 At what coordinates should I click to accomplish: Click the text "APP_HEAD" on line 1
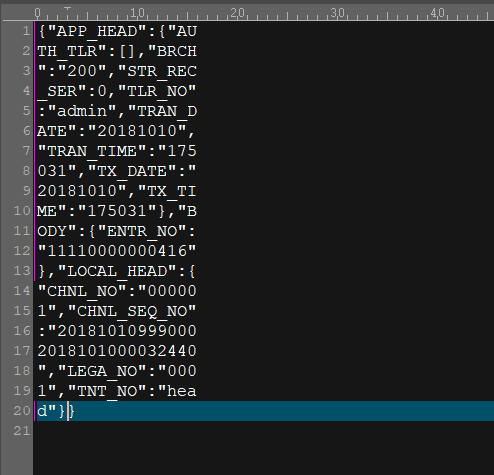(x=97, y=32)
